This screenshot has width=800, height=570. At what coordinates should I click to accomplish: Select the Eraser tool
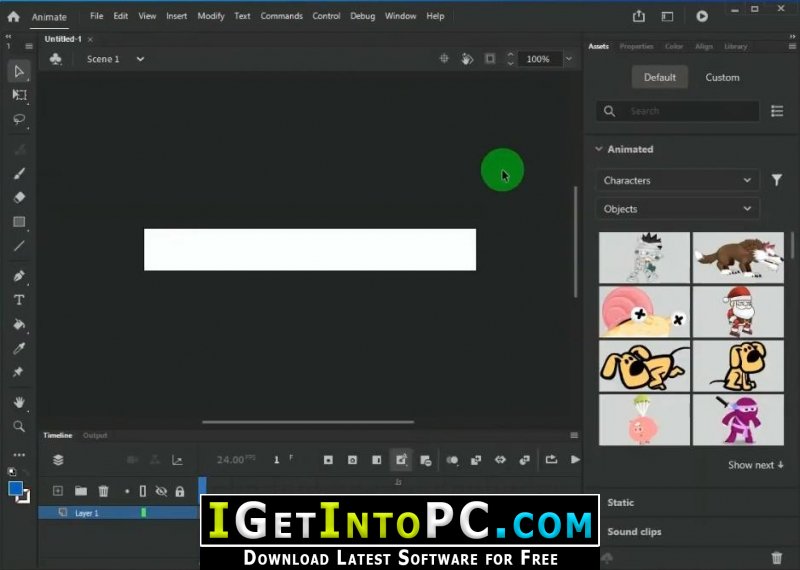(19, 197)
